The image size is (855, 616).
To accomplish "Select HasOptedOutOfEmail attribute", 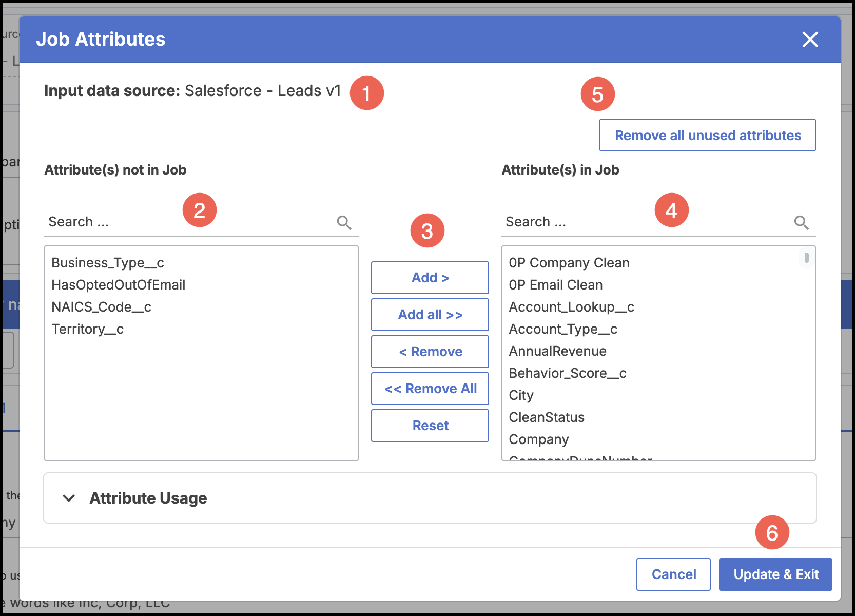I will 201,285.
